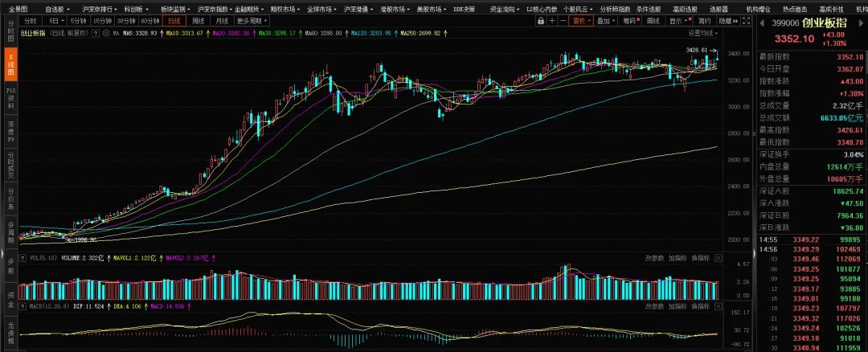The height and width of the screenshot is (352, 868).
Task: Close the MACD indicator panel
Action: tap(718, 306)
